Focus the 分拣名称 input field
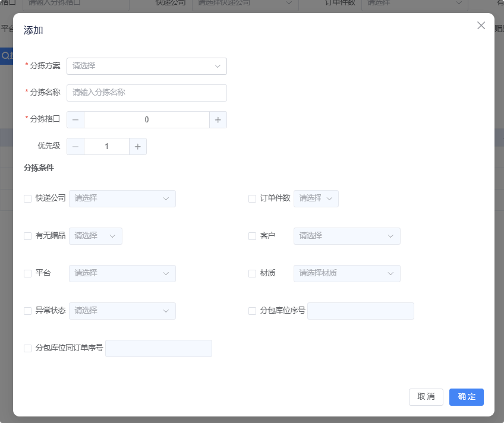504x423 pixels. (x=147, y=93)
